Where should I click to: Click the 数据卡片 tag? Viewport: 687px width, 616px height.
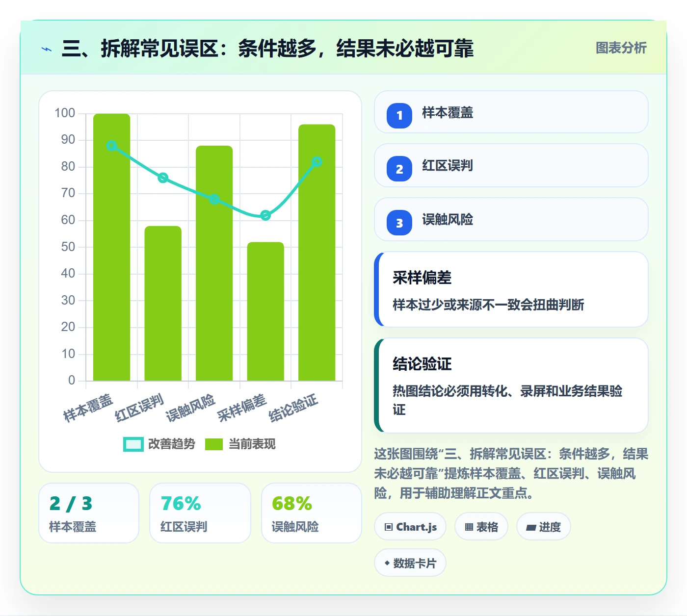410,563
